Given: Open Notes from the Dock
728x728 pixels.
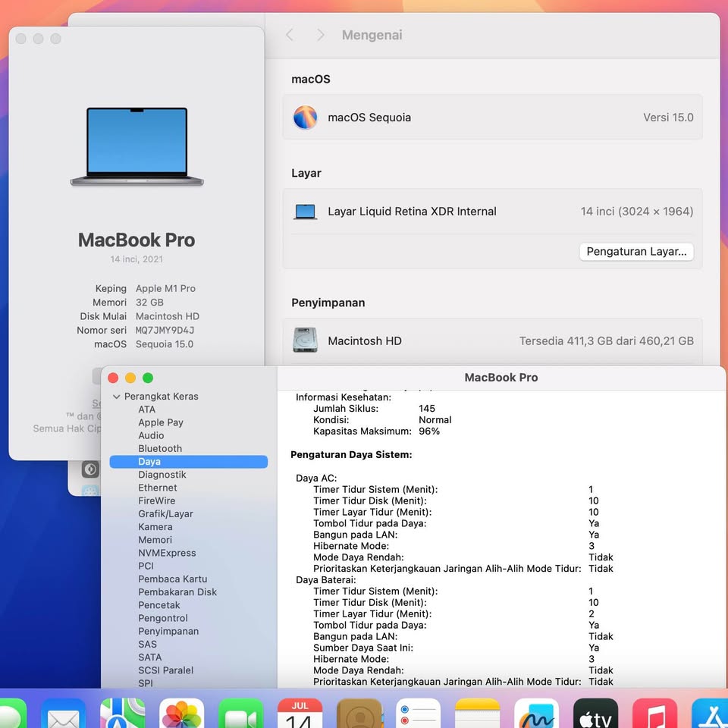Looking at the screenshot, I should 477,714.
